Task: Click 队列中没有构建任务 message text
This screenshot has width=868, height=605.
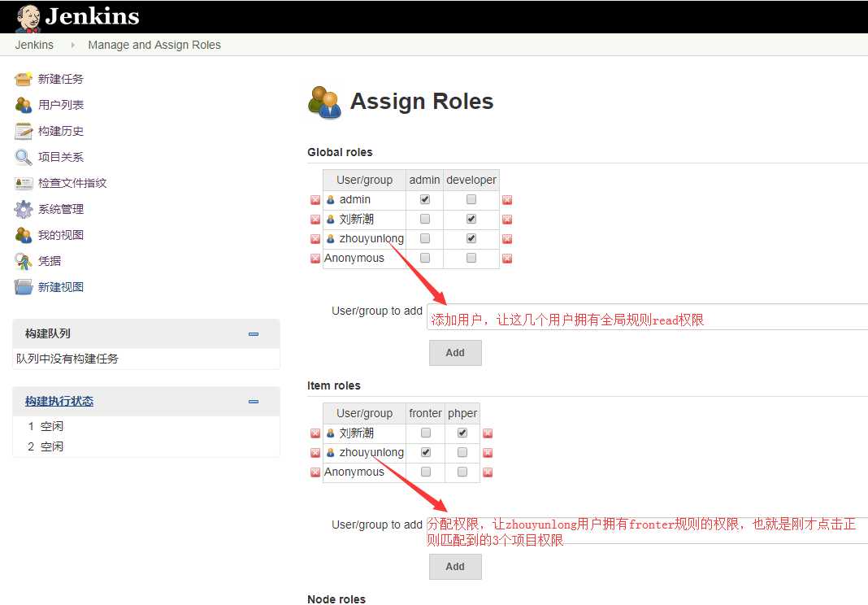Action: point(67,359)
